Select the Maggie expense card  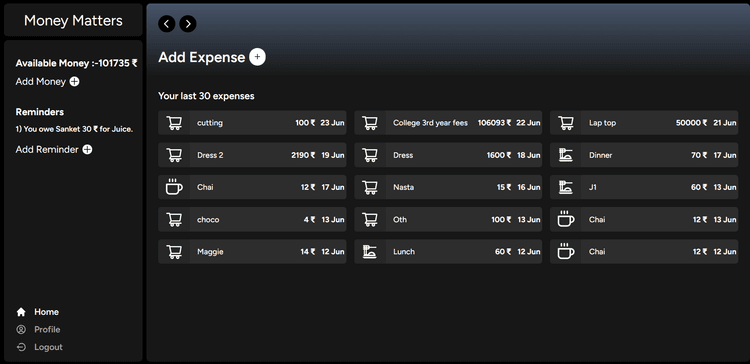coord(252,252)
